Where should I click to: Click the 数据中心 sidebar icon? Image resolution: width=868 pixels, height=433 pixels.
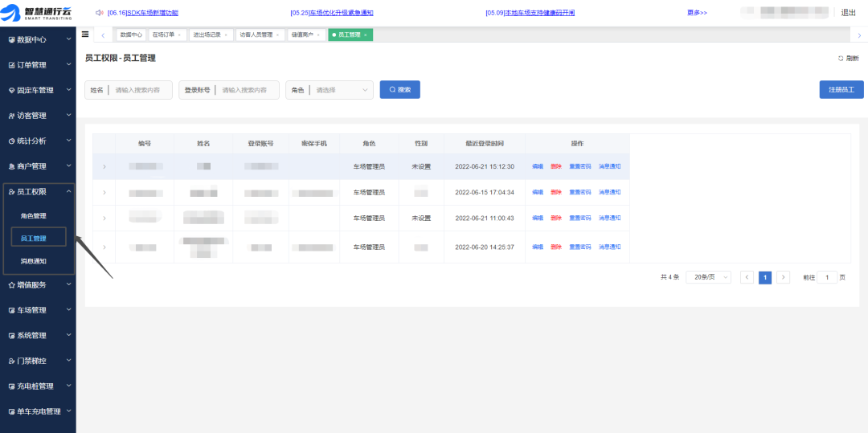tap(11, 40)
